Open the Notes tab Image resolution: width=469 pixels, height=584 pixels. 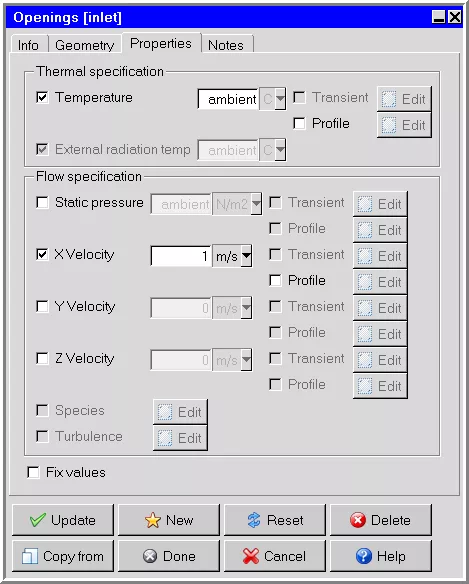click(226, 45)
